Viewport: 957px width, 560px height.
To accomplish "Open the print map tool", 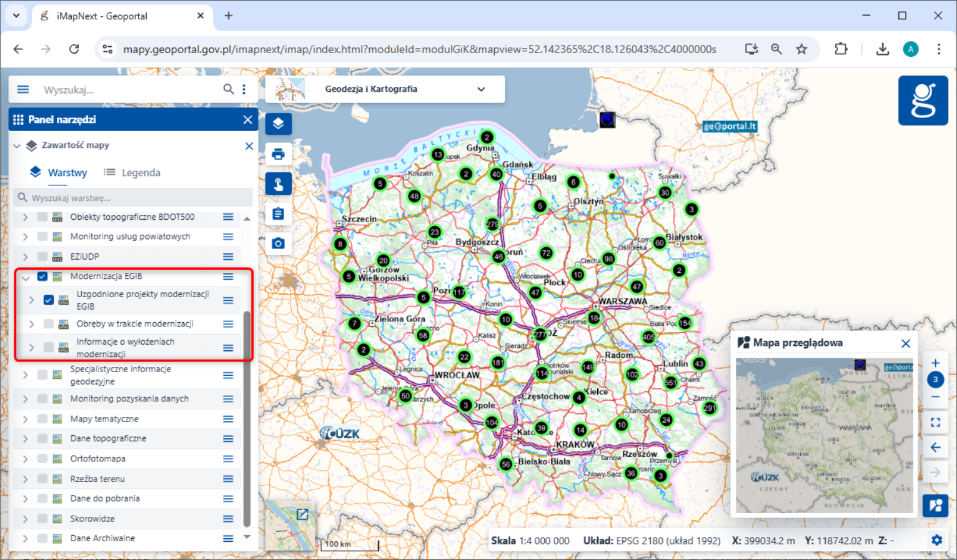I will pos(278,154).
